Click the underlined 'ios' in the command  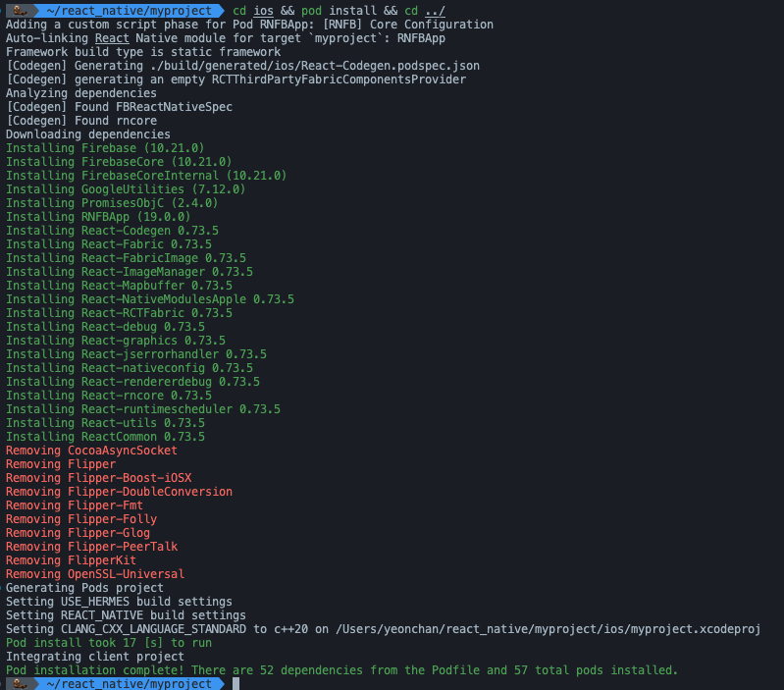pyautogui.click(x=264, y=11)
